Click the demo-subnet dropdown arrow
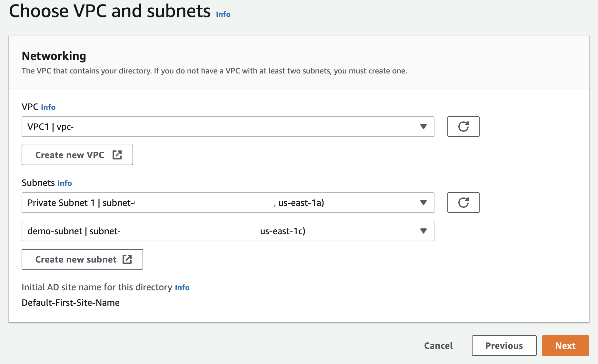 click(x=424, y=231)
